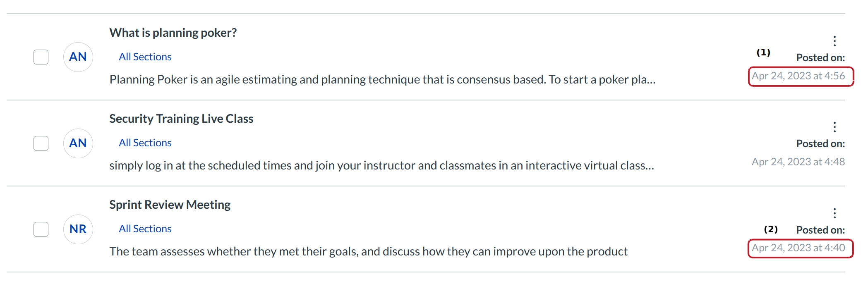
Task: Click AN avatar beside Security Training Live Class
Action: (x=78, y=143)
